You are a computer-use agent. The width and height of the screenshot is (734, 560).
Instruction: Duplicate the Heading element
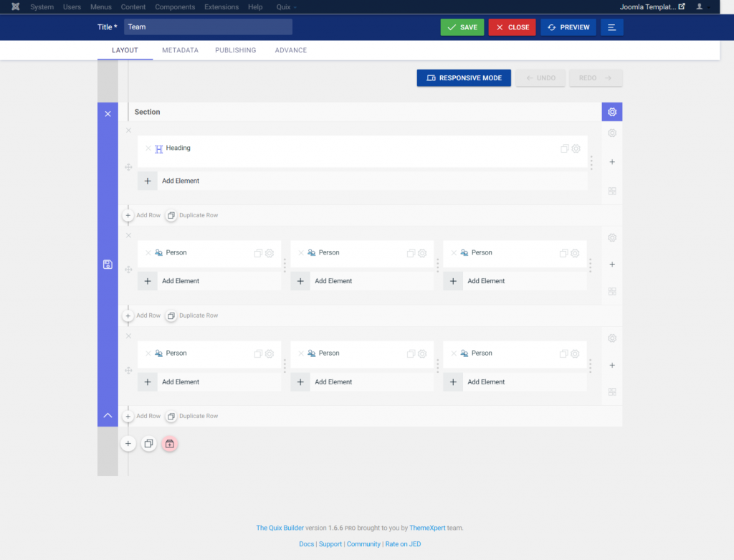coord(564,148)
